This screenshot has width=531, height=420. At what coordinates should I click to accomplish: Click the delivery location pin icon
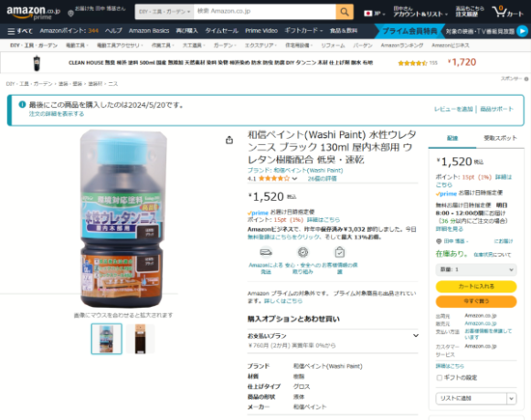pyautogui.click(x=70, y=14)
